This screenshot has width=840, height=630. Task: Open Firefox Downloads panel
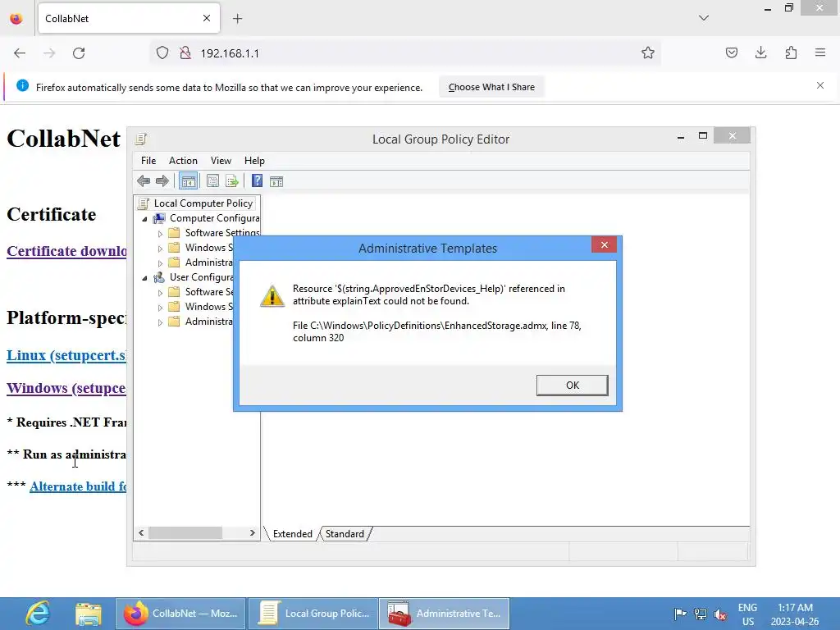point(760,52)
